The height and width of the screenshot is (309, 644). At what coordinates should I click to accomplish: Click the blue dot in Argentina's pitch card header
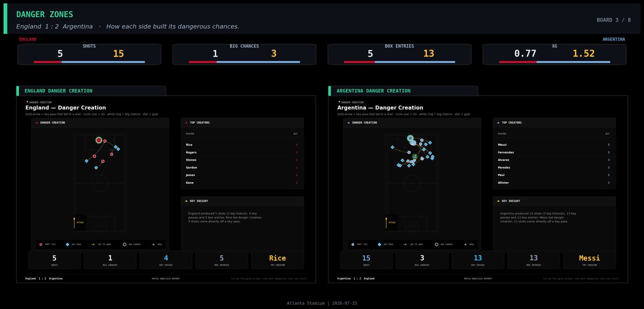(348, 123)
